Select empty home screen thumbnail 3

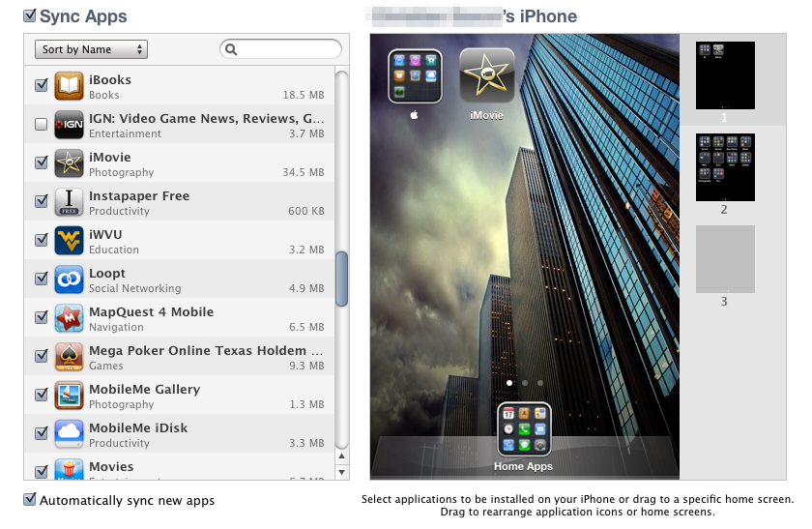(x=725, y=259)
